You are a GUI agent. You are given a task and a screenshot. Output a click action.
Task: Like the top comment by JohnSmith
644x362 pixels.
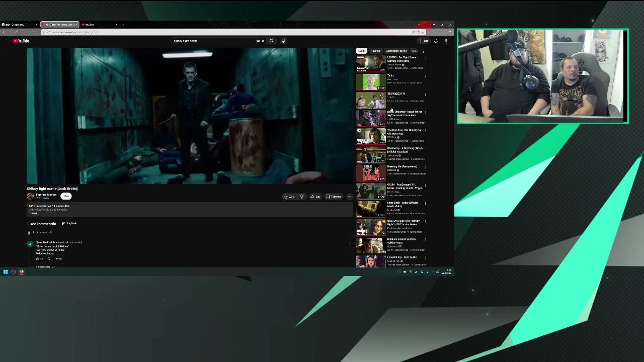(37, 259)
